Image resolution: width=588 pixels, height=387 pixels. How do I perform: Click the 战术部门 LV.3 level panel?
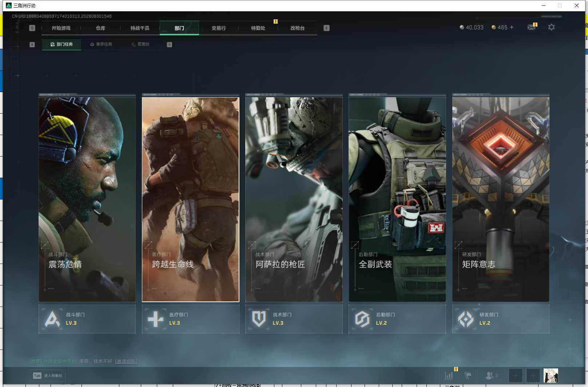click(294, 319)
